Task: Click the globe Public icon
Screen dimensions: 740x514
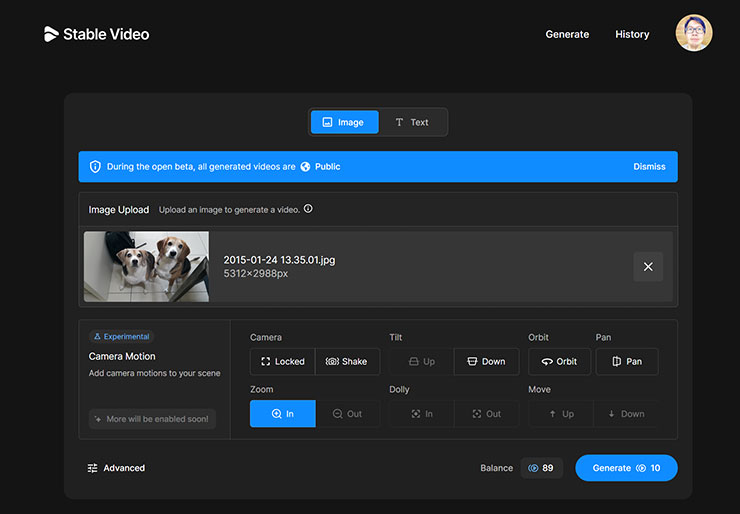Action: point(305,167)
